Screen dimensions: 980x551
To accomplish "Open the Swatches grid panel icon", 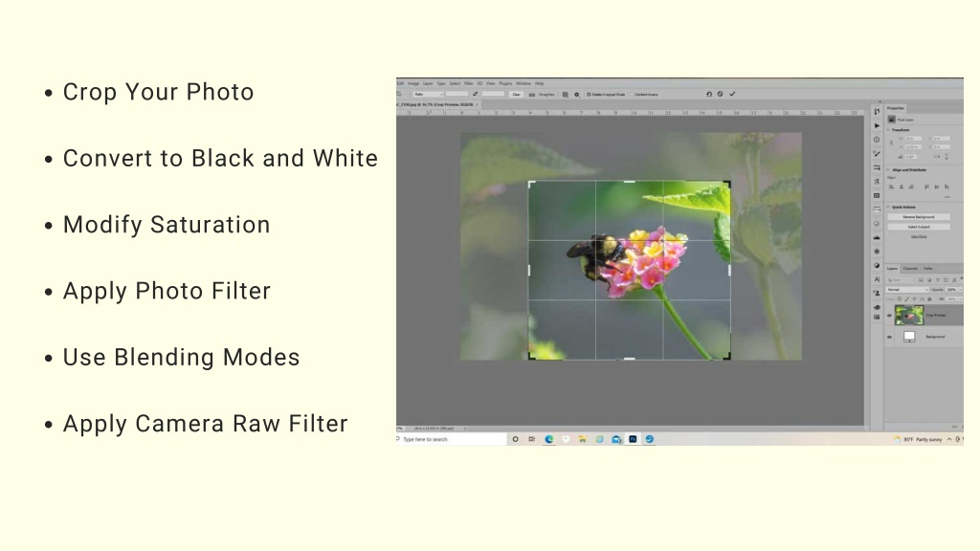I will click(877, 317).
